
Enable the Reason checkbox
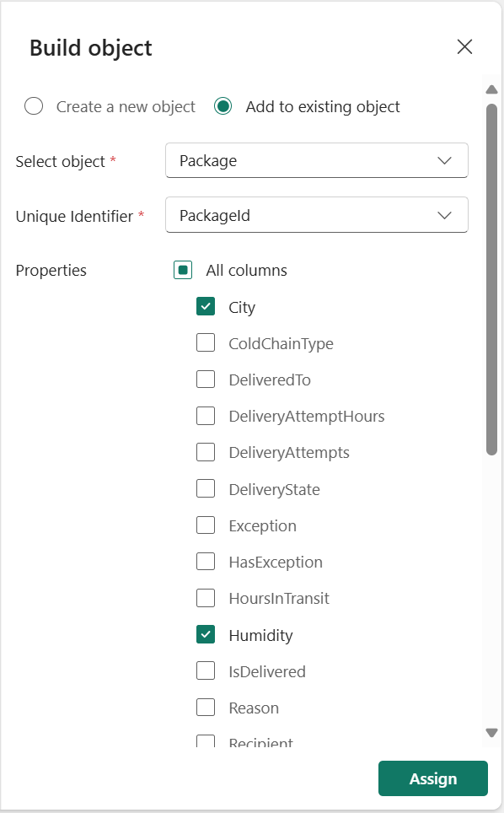206,707
